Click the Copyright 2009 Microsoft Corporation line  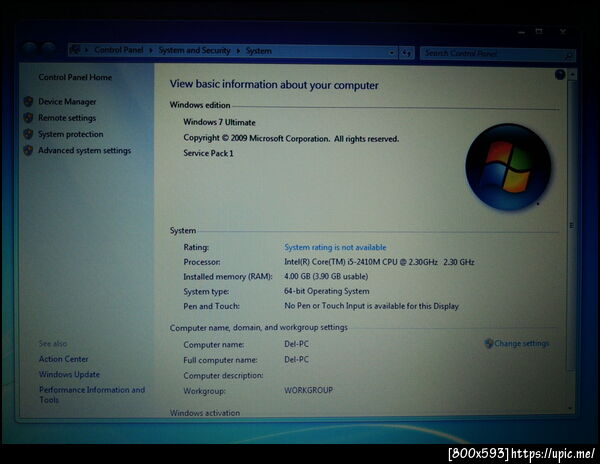point(291,138)
